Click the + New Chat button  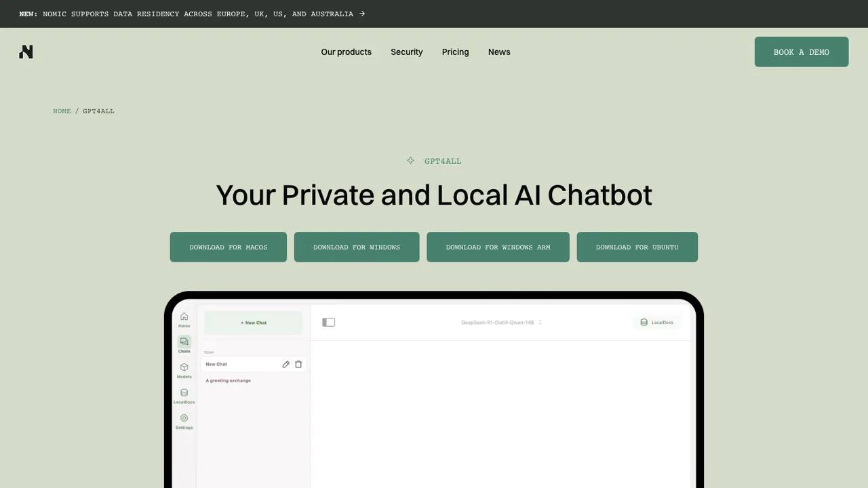click(x=254, y=323)
